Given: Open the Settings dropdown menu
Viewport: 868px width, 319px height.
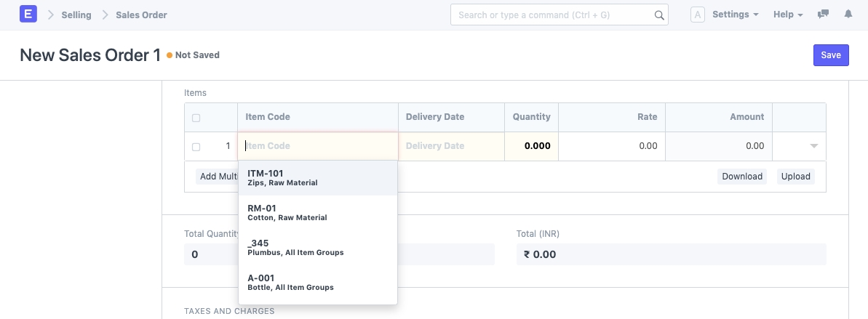Looking at the screenshot, I should pos(735,15).
